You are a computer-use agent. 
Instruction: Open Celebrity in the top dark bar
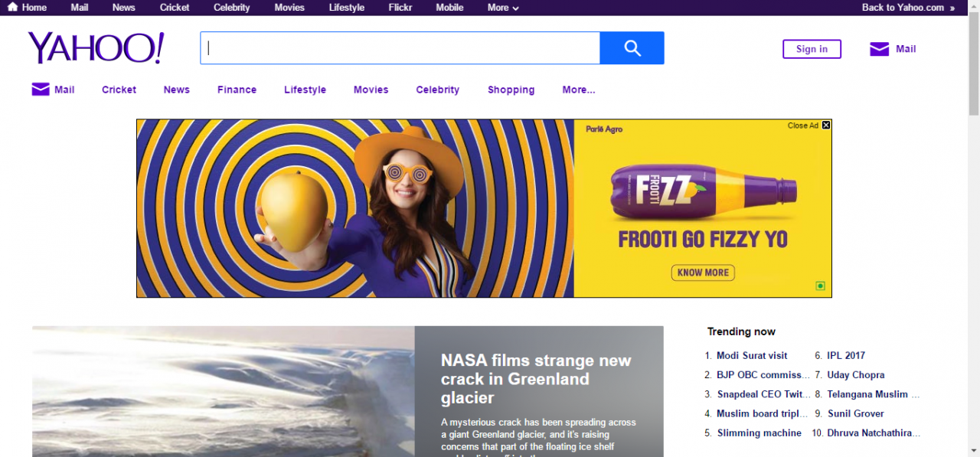232,8
